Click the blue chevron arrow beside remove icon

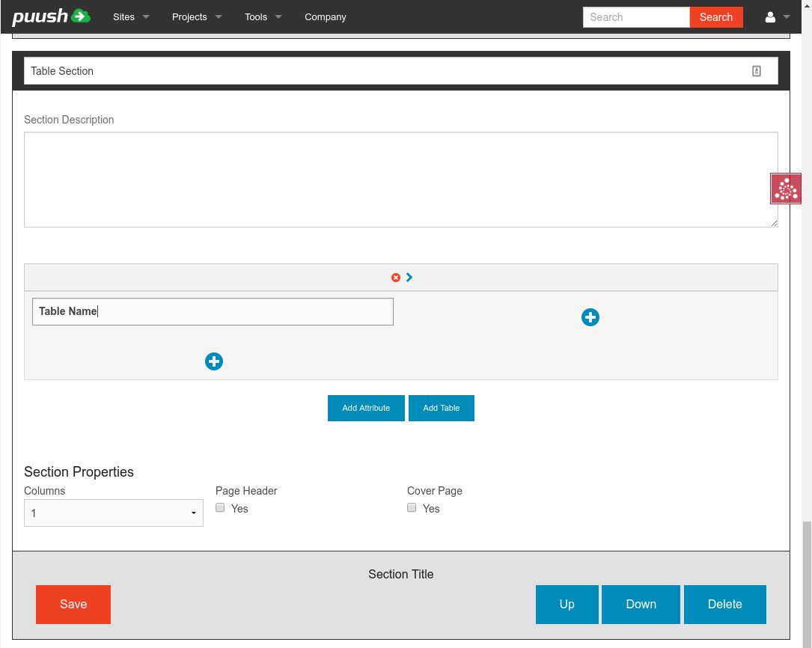[x=409, y=278]
